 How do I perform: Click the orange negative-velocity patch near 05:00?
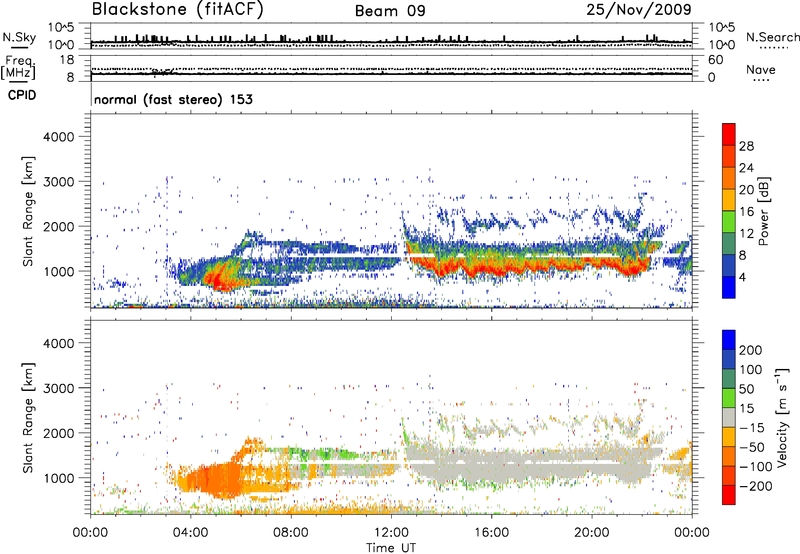pos(214,481)
